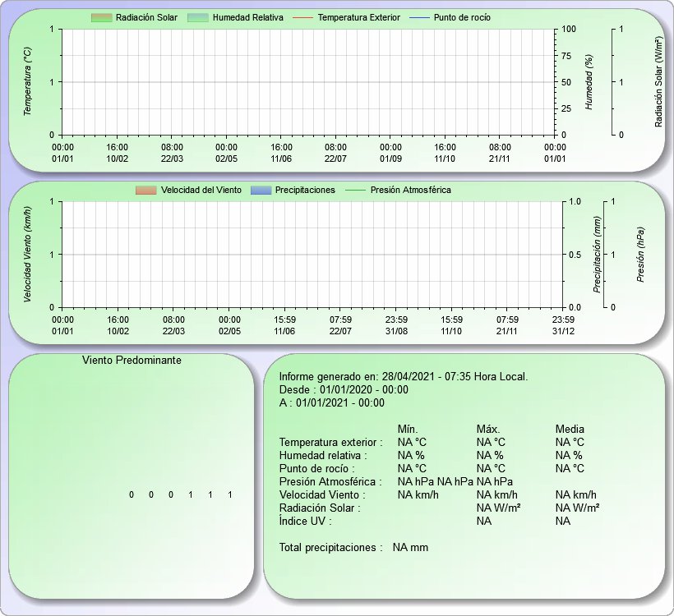Toggle the Presión Atmosférica legend label
The height and width of the screenshot is (616, 674).
(x=410, y=190)
